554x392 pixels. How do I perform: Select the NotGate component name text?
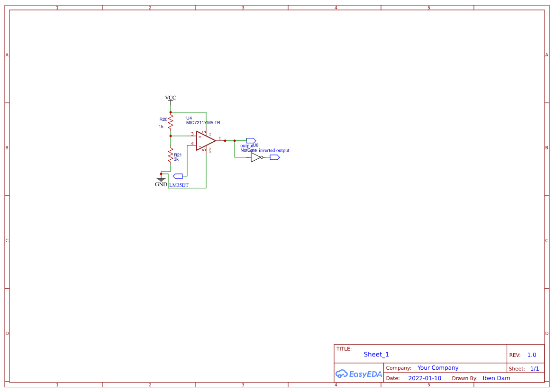click(249, 150)
